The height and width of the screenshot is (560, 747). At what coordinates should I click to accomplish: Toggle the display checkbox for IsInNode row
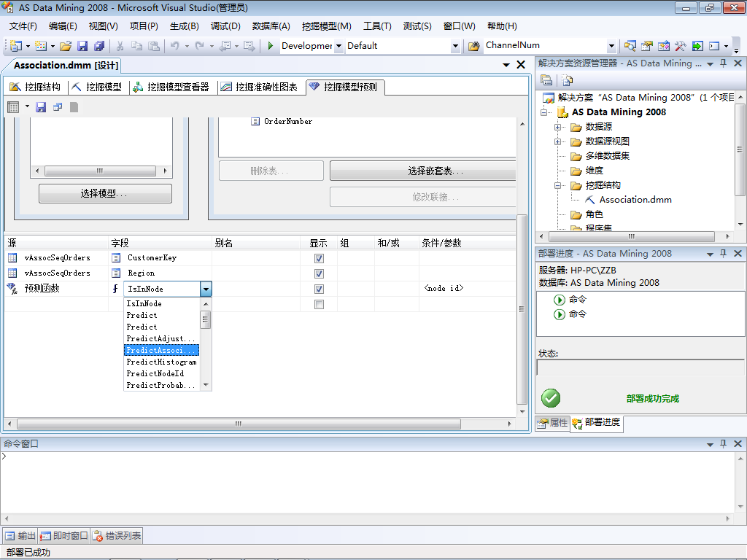pyautogui.click(x=320, y=289)
